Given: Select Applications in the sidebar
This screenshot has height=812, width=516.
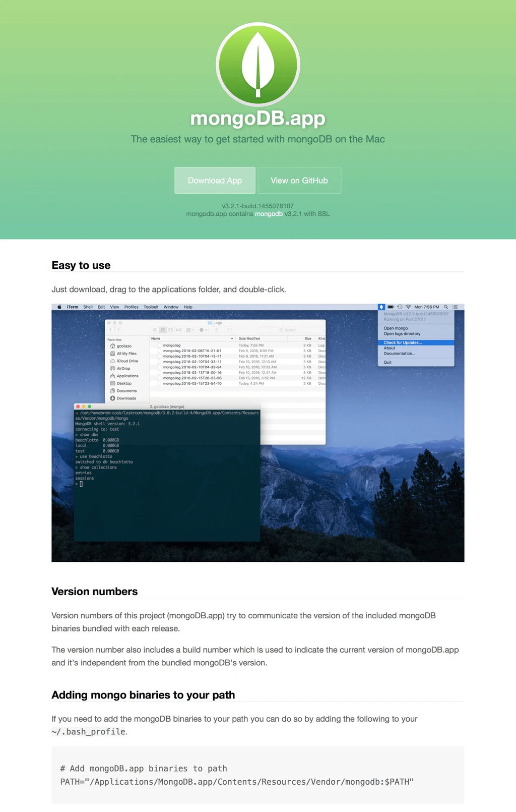Looking at the screenshot, I should tap(124, 376).
